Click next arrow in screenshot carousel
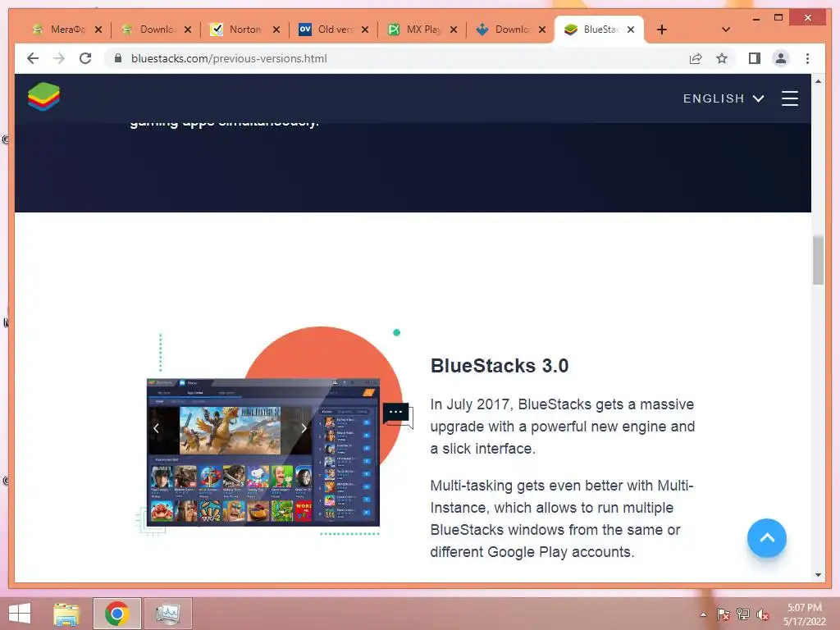The image size is (840, 630). tap(304, 428)
